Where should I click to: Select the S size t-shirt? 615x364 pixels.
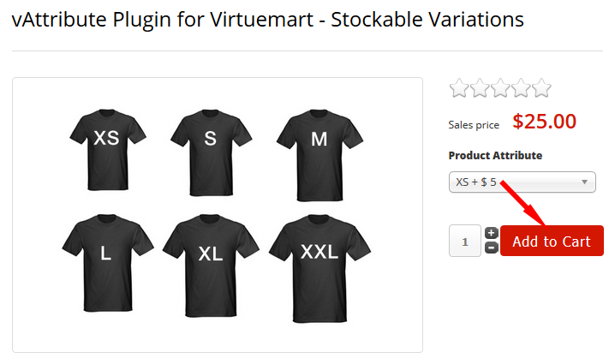(x=211, y=143)
